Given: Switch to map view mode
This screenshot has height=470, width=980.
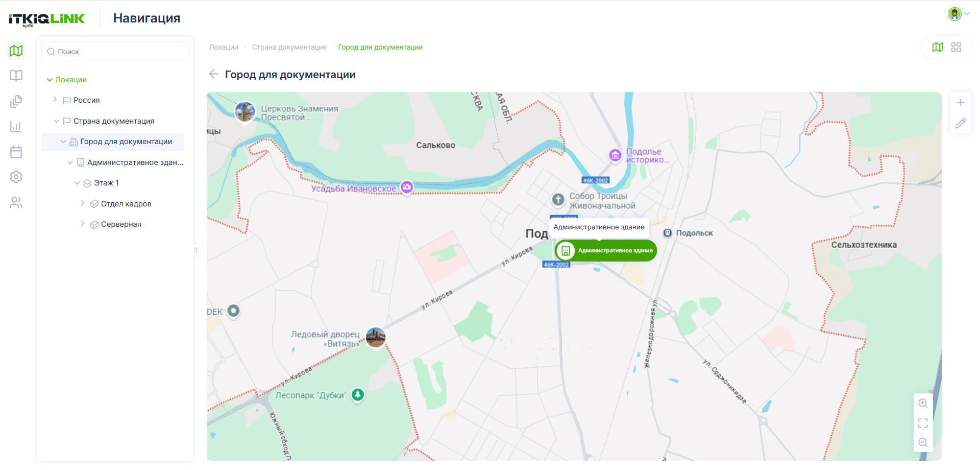Looking at the screenshot, I should tap(938, 47).
